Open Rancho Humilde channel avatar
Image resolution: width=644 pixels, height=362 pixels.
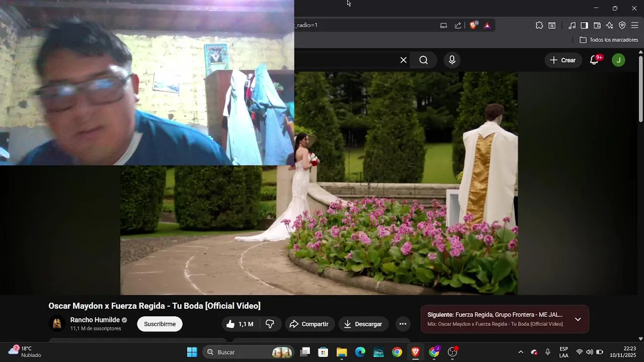pyautogui.click(x=57, y=324)
